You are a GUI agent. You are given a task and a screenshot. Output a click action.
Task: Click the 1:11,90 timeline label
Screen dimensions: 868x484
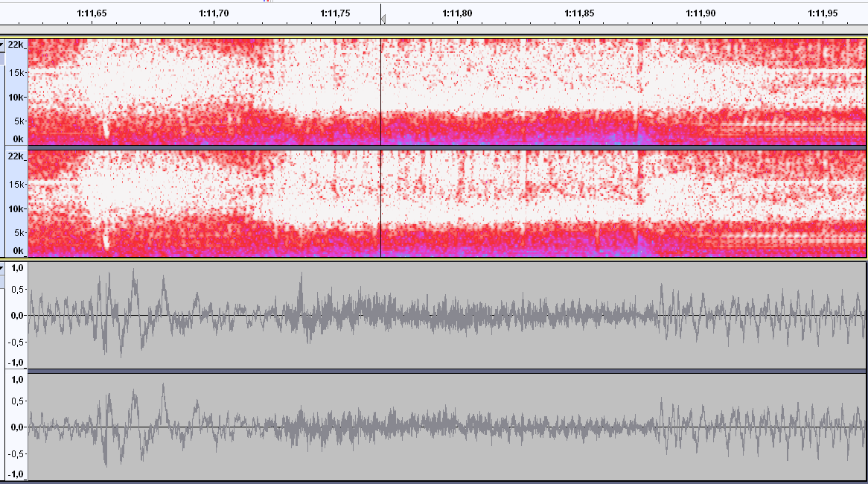[701, 13]
